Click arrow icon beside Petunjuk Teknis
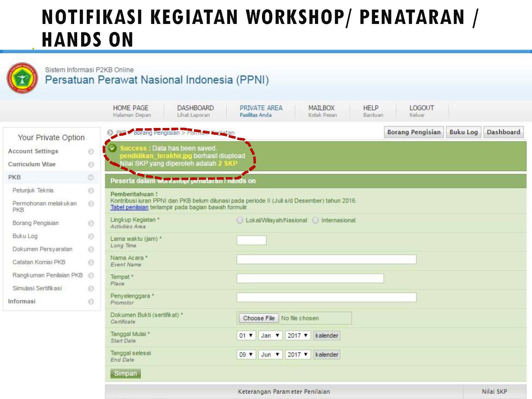This screenshot has height=399, width=532. (x=91, y=191)
